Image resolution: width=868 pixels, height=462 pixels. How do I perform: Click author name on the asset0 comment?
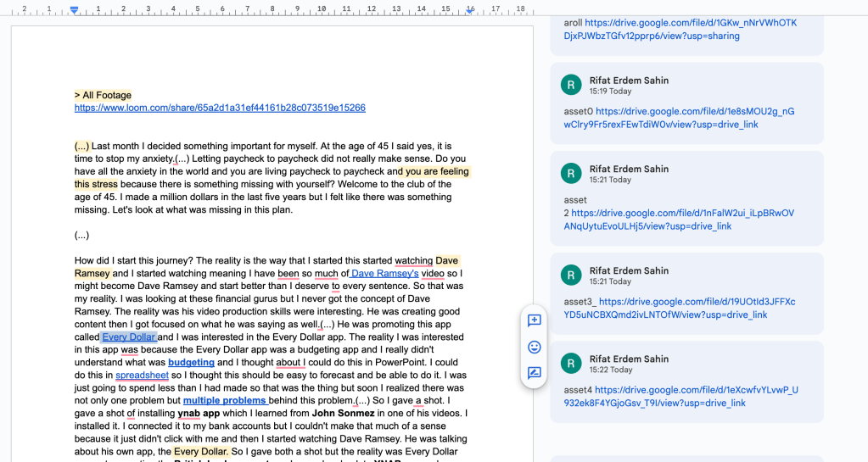tap(629, 81)
